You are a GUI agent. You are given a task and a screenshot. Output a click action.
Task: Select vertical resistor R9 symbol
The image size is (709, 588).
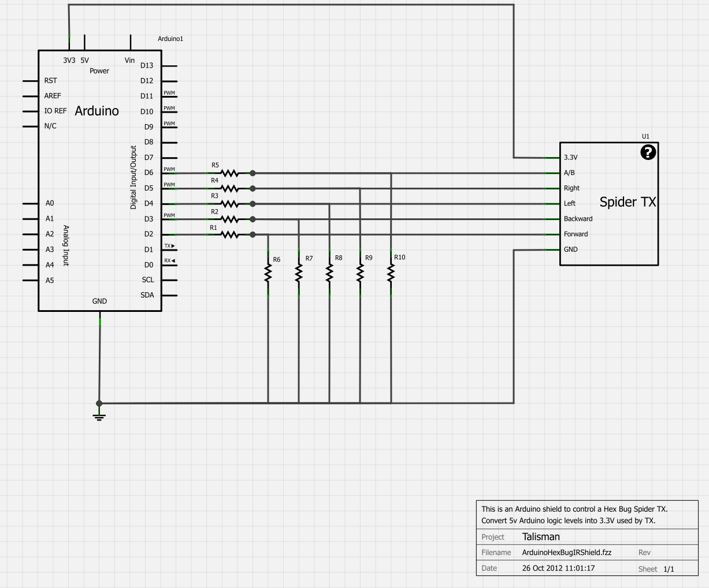pyautogui.click(x=360, y=273)
